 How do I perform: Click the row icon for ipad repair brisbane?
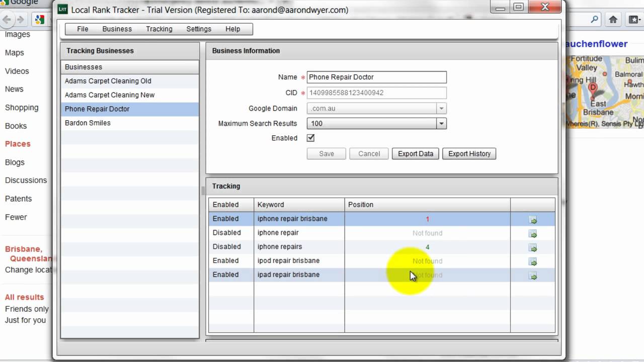[533, 276]
